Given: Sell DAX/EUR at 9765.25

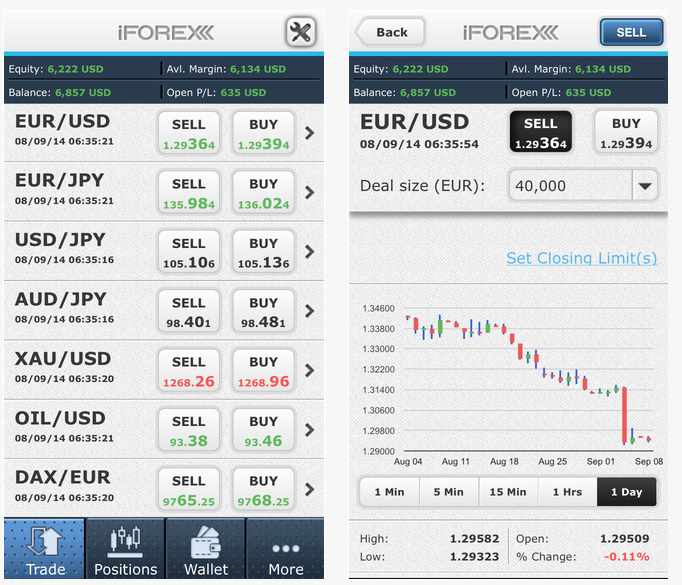Looking at the screenshot, I should [x=189, y=489].
